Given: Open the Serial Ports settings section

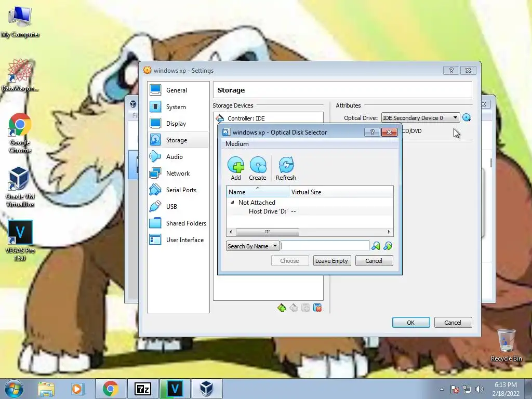Looking at the screenshot, I should (x=179, y=190).
